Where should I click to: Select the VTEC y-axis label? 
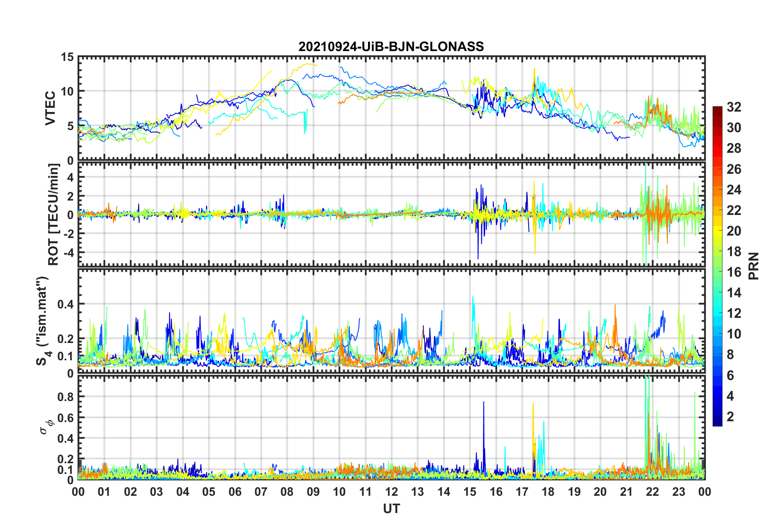tap(50, 108)
